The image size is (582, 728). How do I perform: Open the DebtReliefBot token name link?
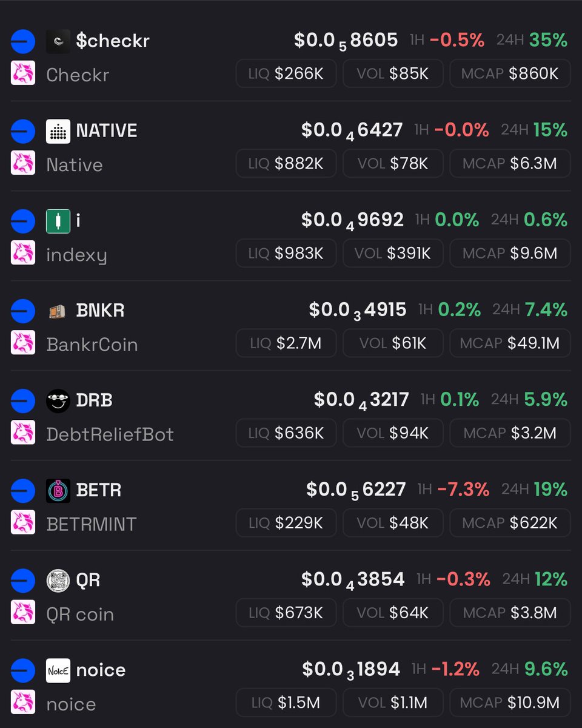(x=110, y=434)
